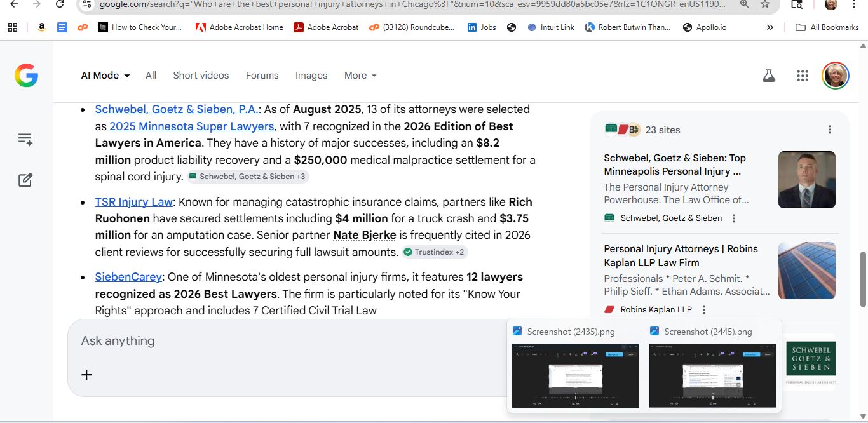The width and height of the screenshot is (868, 423).
Task: Open the 2025 Minnesota Super Lawyers link
Action: [192, 126]
